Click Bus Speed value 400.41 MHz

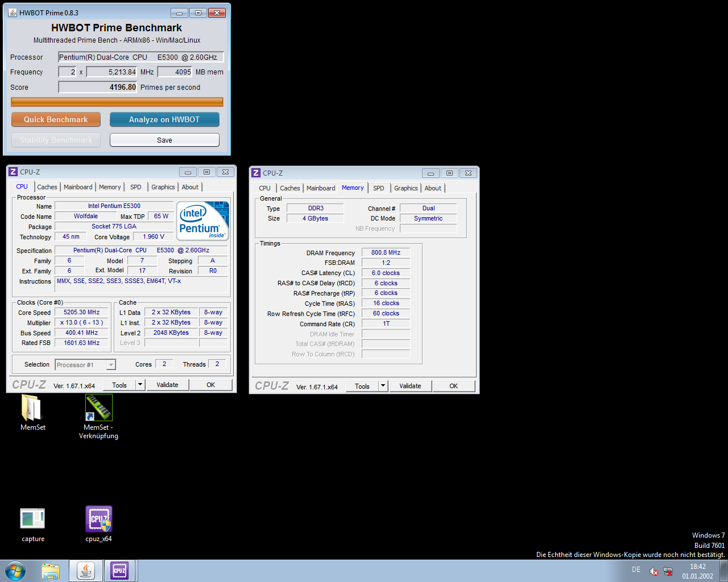coord(81,332)
